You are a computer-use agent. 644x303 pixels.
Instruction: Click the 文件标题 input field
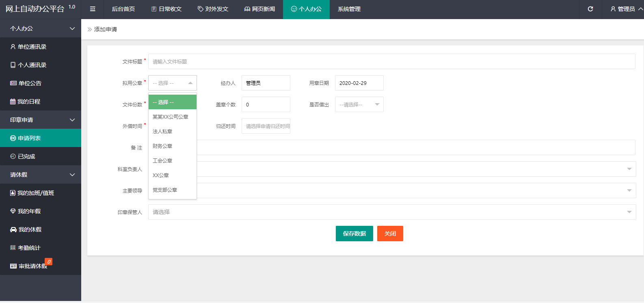click(391, 61)
